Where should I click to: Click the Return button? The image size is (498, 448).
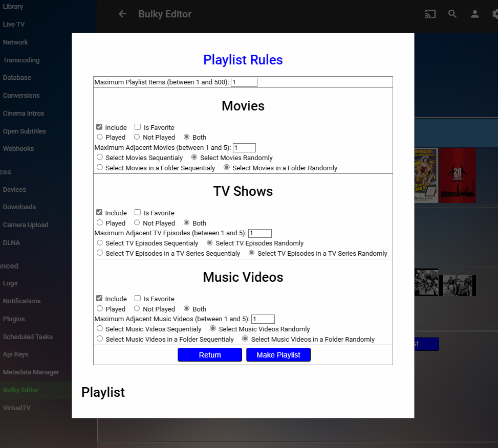[209, 354]
